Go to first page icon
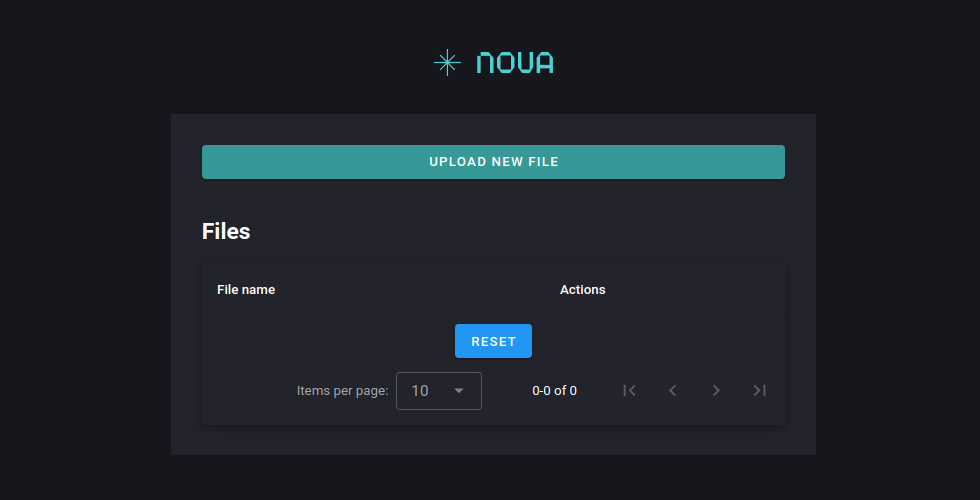The width and height of the screenshot is (980, 500). click(x=629, y=391)
